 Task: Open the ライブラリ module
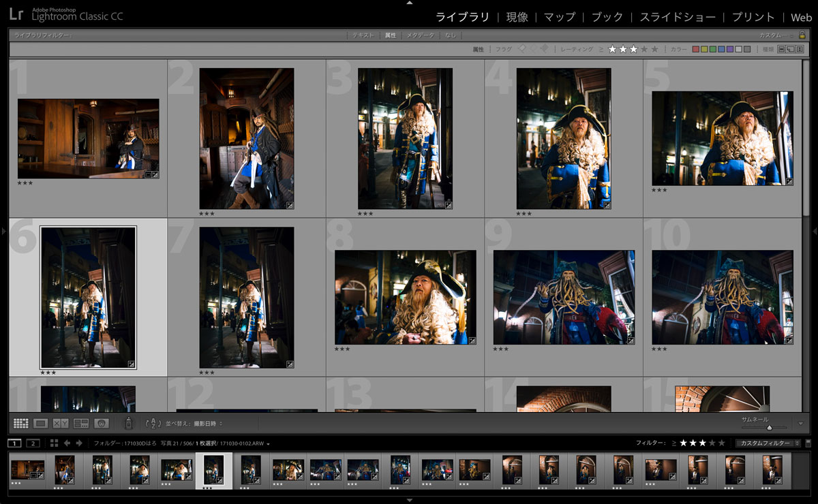click(x=463, y=17)
